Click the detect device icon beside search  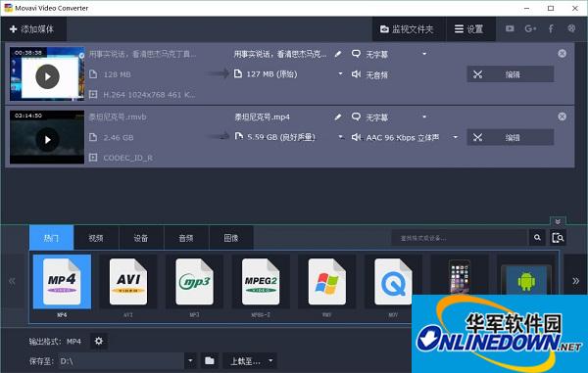tap(558, 238)
